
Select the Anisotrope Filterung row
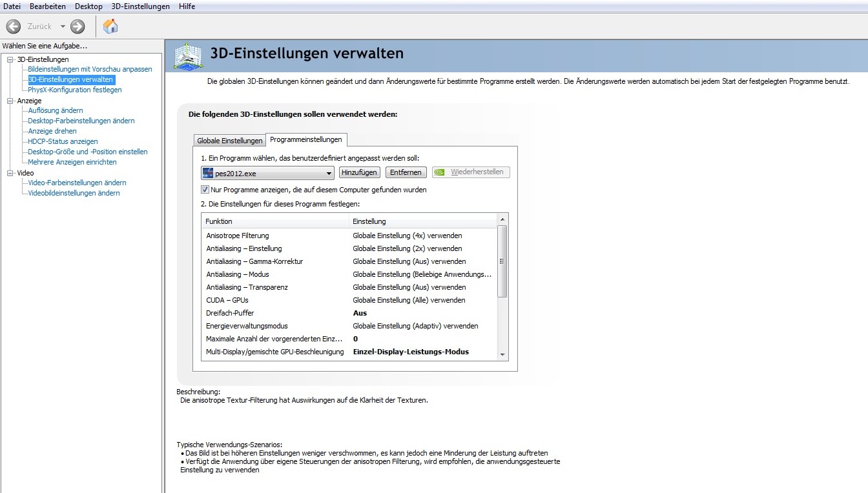[x=349, y=236]
